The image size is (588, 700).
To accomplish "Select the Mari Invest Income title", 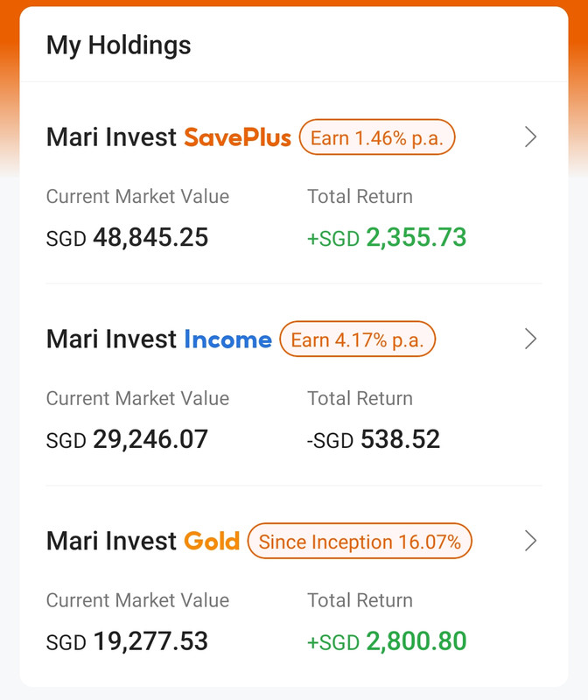I will point(159,339).
